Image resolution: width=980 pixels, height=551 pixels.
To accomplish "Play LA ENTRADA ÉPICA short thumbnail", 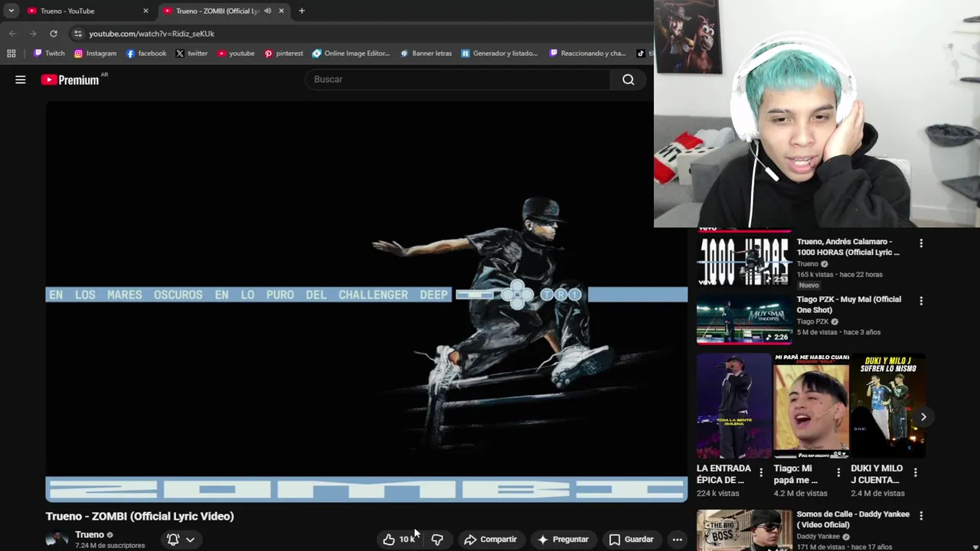I will coord(734,406).
